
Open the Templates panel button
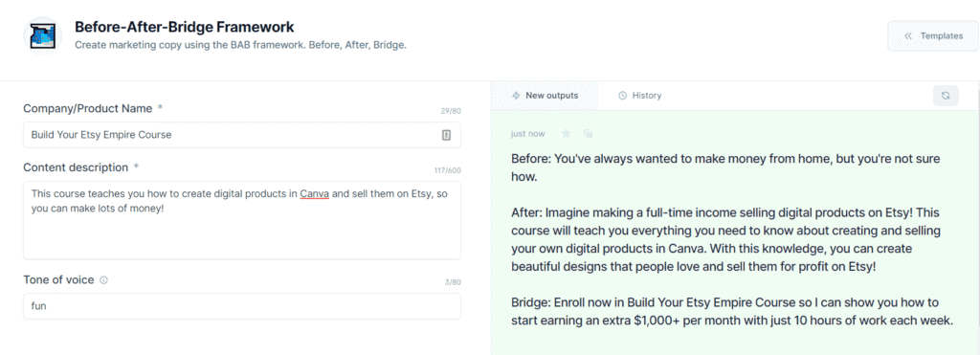tap(933, 35)
